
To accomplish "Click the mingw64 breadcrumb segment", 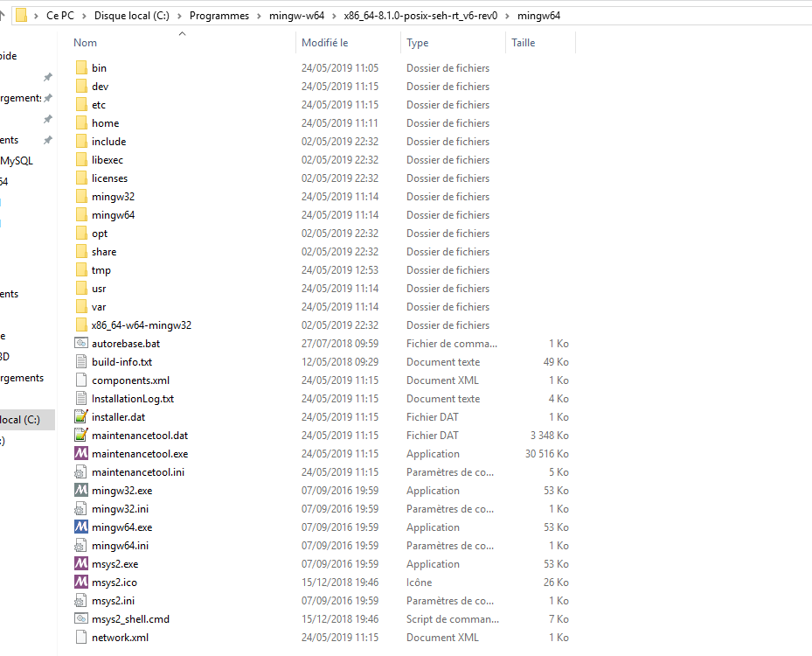I will pyautogui.click(x=538, y=16).
